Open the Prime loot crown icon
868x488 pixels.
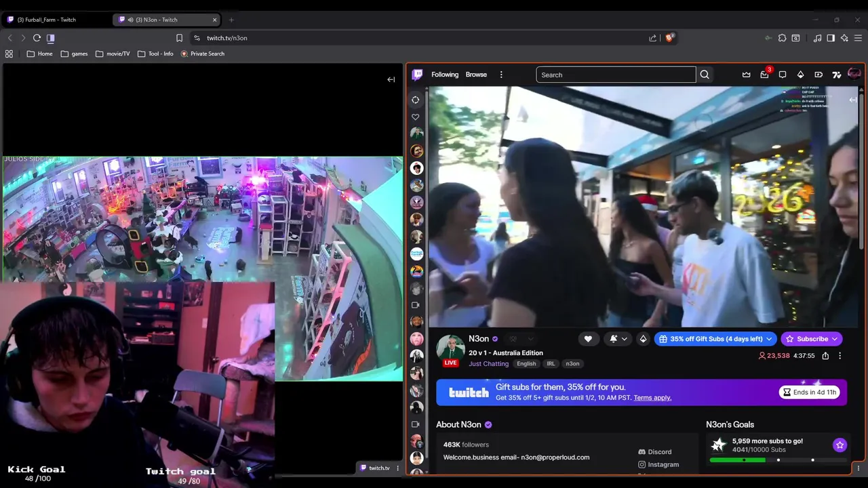coord(747,75)
